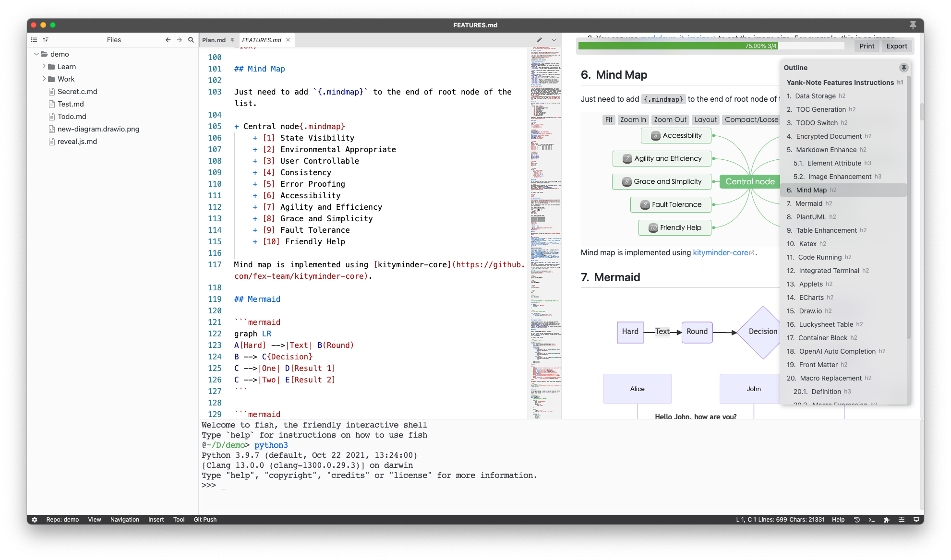Open the Tool menu
The image size is (951, 560).
179,519
